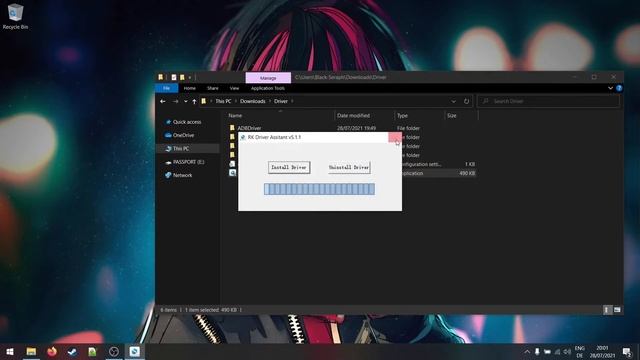Click Driver in the address breadcrumb

click(x=281, y=101)
